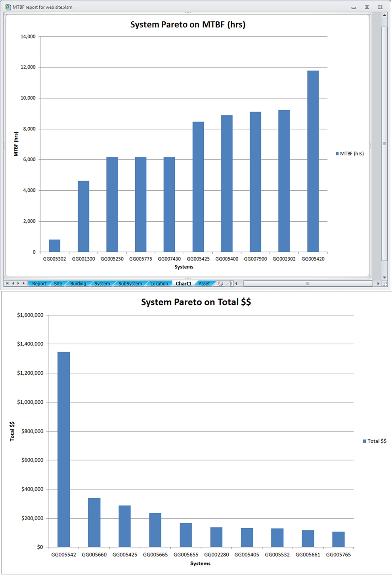
Task: Open the Report sheet tab
Action: click(39, 284)
